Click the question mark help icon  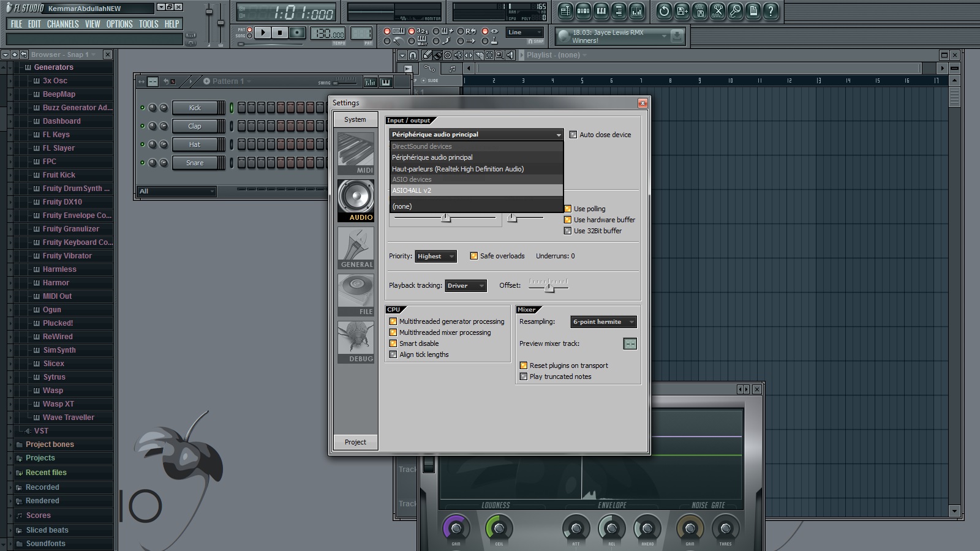(x=771, y=10)
